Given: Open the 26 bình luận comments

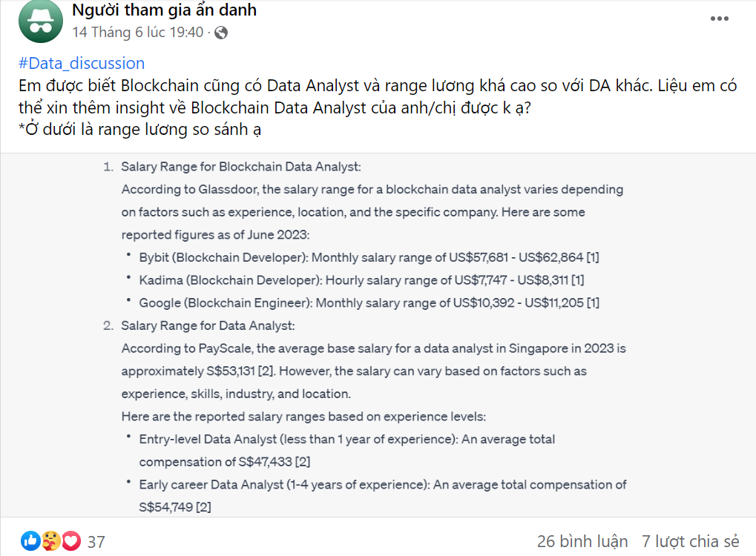Looking at the screenshot, I should pos(582,541).
